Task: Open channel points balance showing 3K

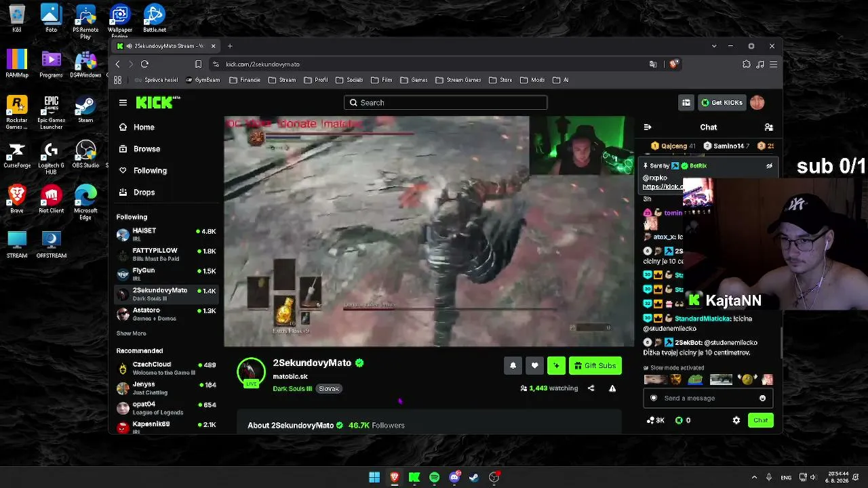Action: 656,420
